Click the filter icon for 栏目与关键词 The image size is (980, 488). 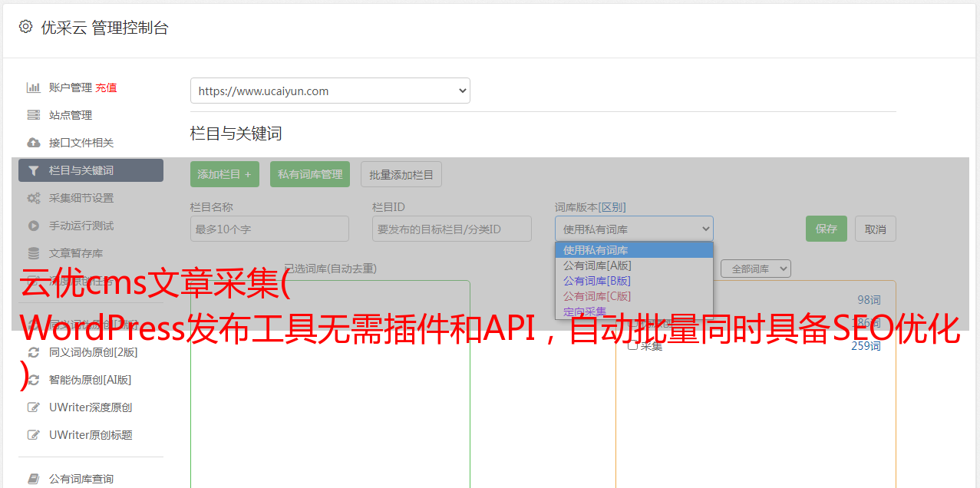coord(33,170)
